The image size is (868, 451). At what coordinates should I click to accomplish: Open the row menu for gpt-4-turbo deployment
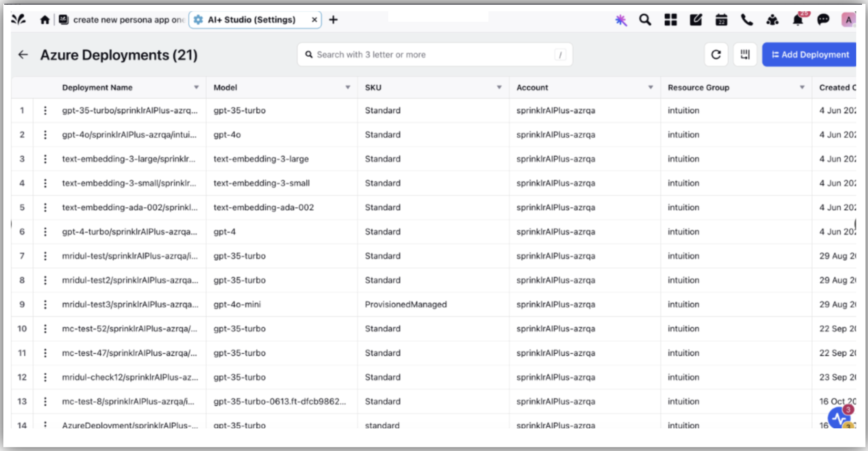(45, 232)
